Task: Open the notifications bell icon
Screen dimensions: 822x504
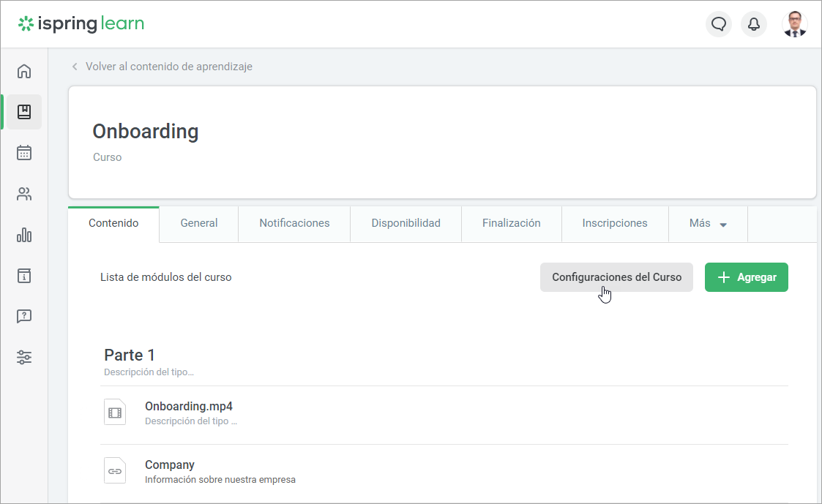Action: point(754,24)
